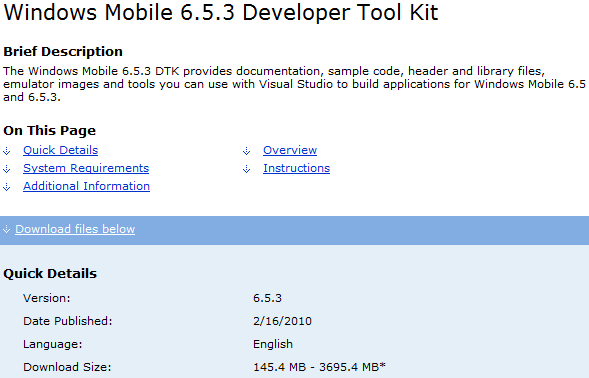Screen dimensions: 589x378
Task: Select the version value 6.5.3
Action: click(267, 298)
